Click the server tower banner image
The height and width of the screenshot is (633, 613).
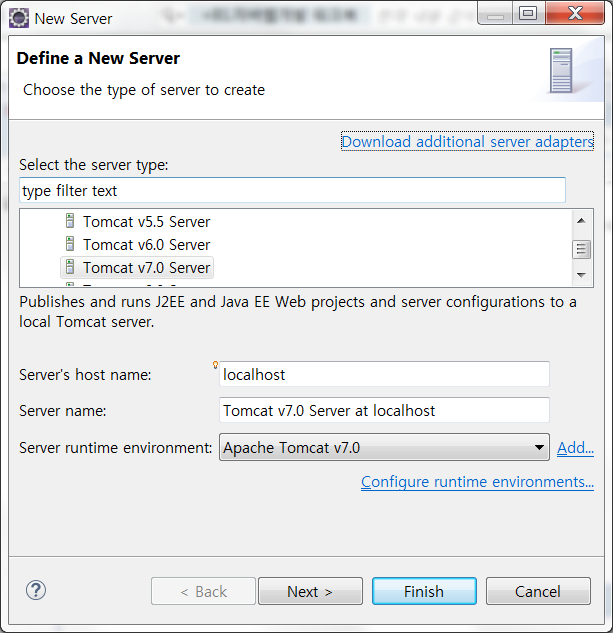[x=561, y=71]
